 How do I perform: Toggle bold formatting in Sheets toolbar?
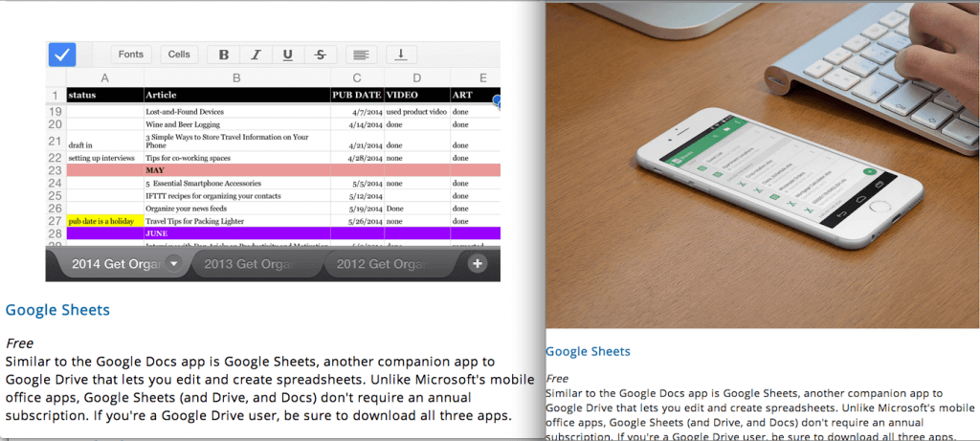(224, 55)
